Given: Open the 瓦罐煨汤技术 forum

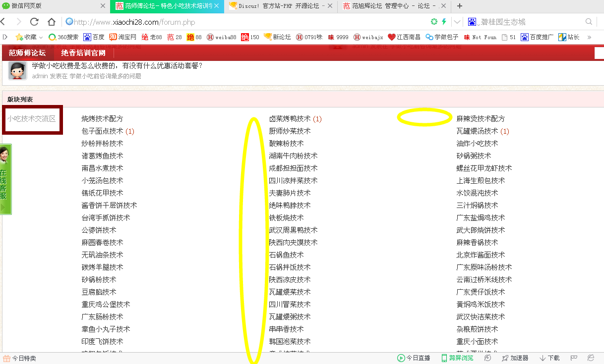Looking at the screenshot, I should [x=477, y=131].
